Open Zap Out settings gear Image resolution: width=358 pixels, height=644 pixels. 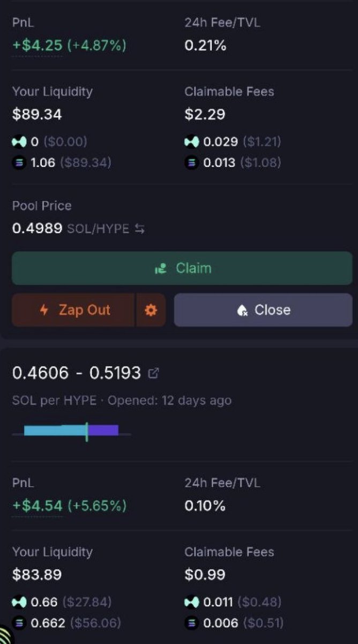[x=151, y=310]
